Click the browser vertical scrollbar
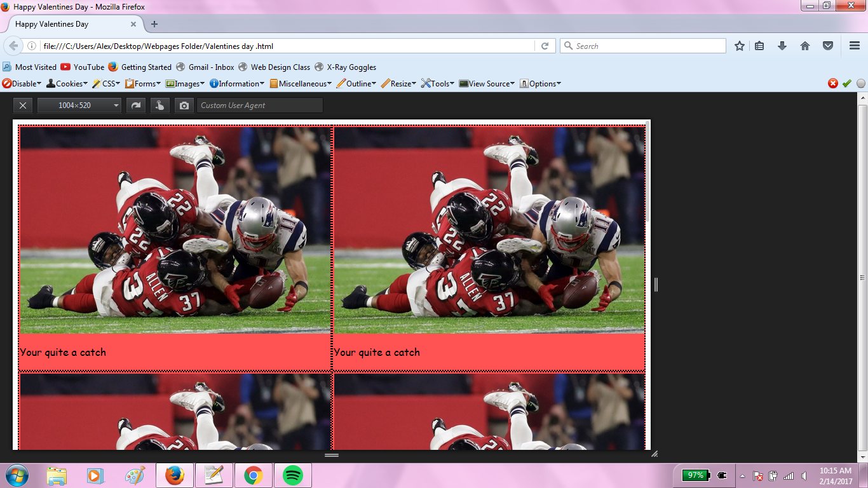Image resolution: width=868 pixels, height=488 pixels. (x=862, y=277)
